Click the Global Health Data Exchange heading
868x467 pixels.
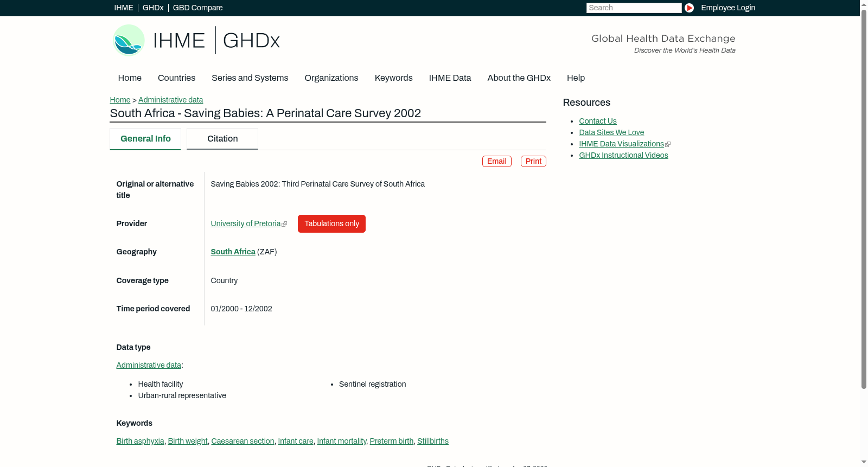[663, 39]
